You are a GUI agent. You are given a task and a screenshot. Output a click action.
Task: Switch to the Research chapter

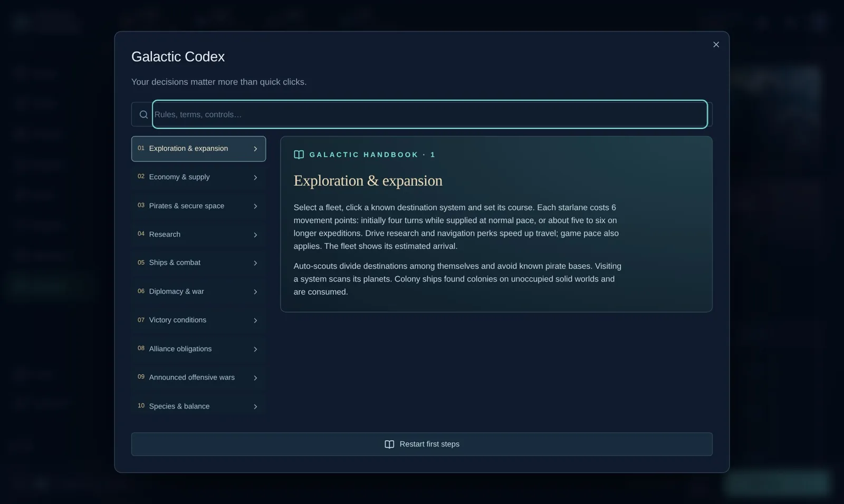coord(198,235)
